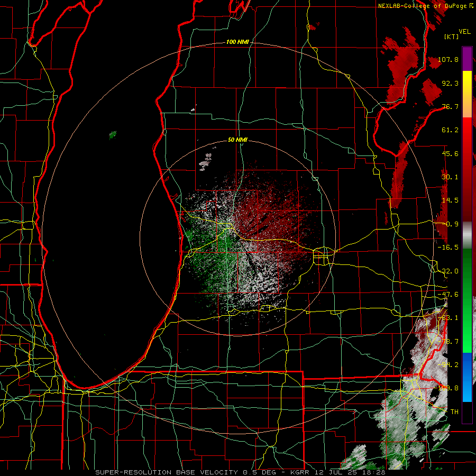Image resolution: width=476 pixels, height=476 pixels.
Task: Click the Super-Resolution Base Velocity caption
Action: pyautogui.click(x=240, y=472)
